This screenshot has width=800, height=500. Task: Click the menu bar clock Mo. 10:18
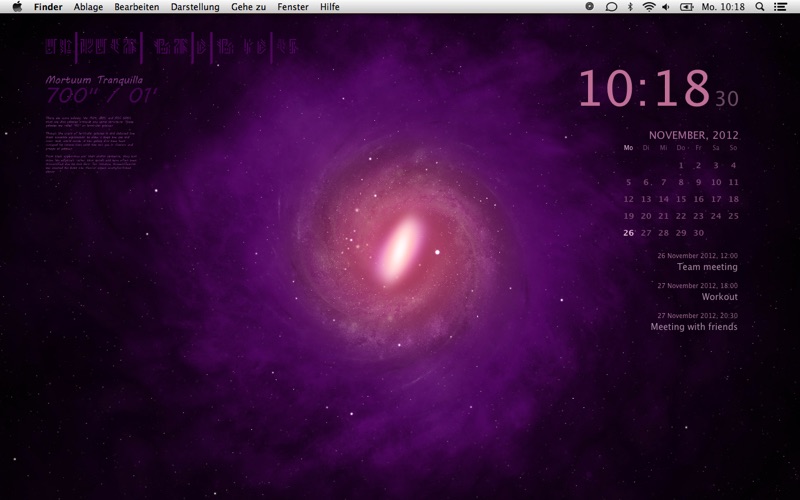723,7
